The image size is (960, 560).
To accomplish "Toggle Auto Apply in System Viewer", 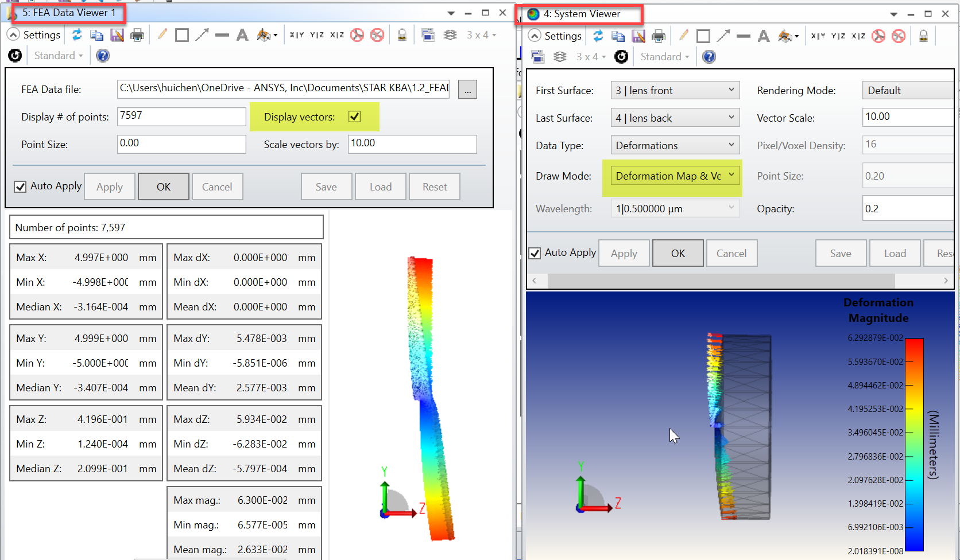I will click(535, 253).
